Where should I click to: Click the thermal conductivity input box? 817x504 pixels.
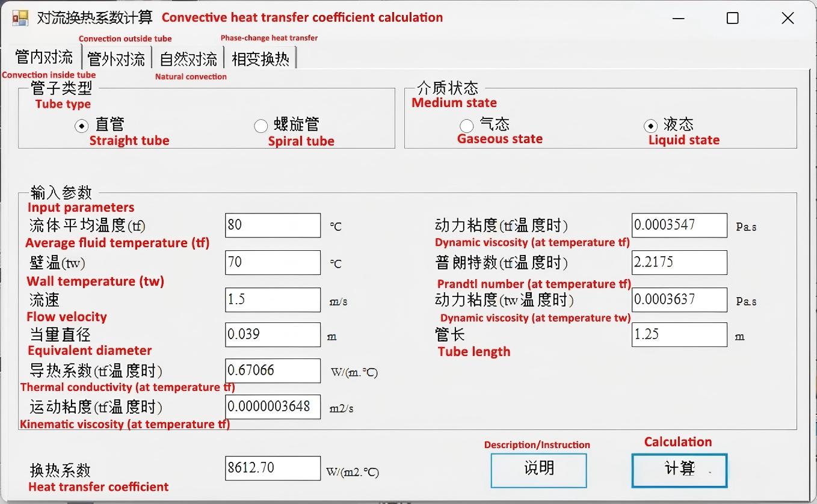(273, 371)
